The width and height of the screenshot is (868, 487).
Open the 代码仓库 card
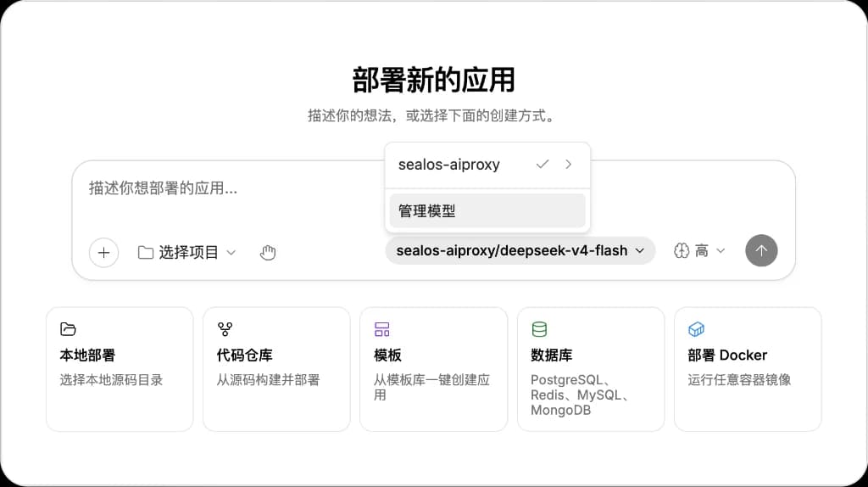[277, 369]
